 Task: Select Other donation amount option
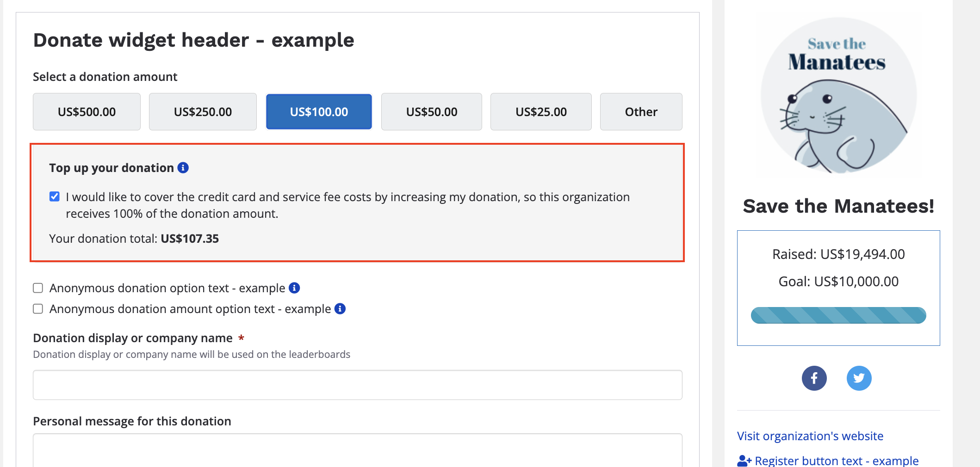coord(641,112)
